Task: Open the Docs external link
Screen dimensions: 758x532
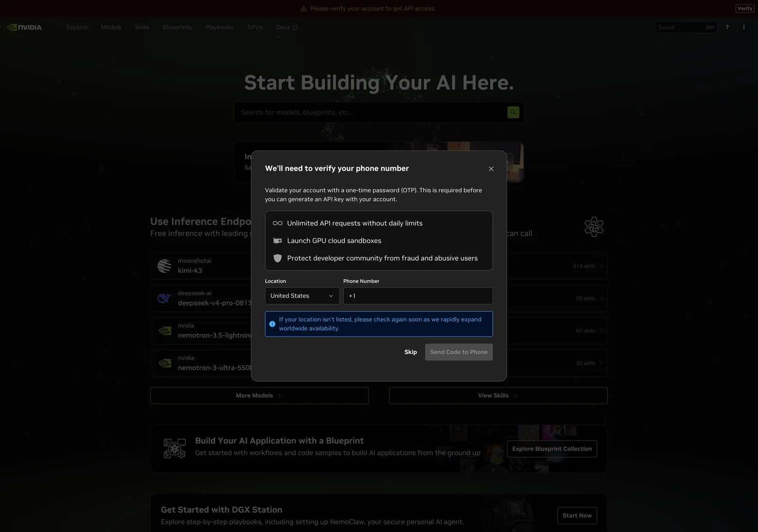Action: [x=287, y=27]
